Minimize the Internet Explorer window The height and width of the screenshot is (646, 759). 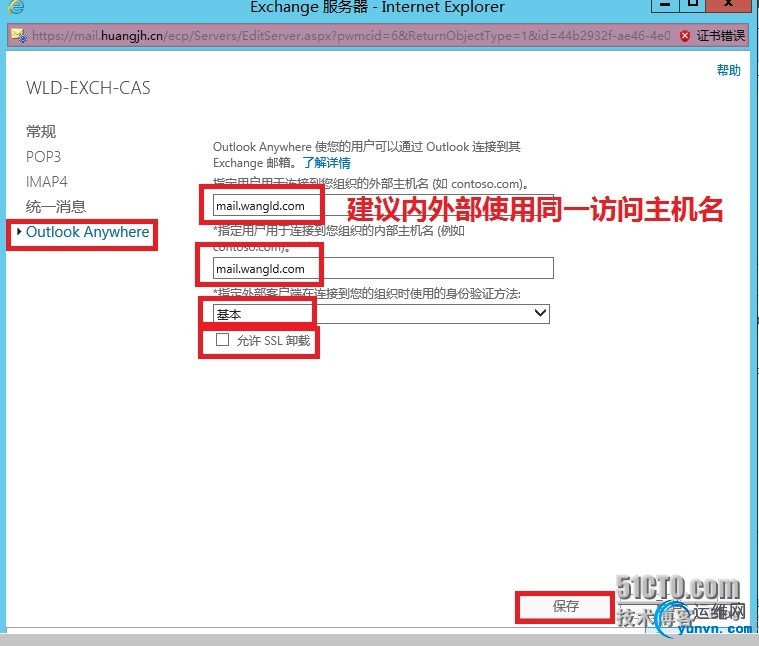[x=666, y=5]
